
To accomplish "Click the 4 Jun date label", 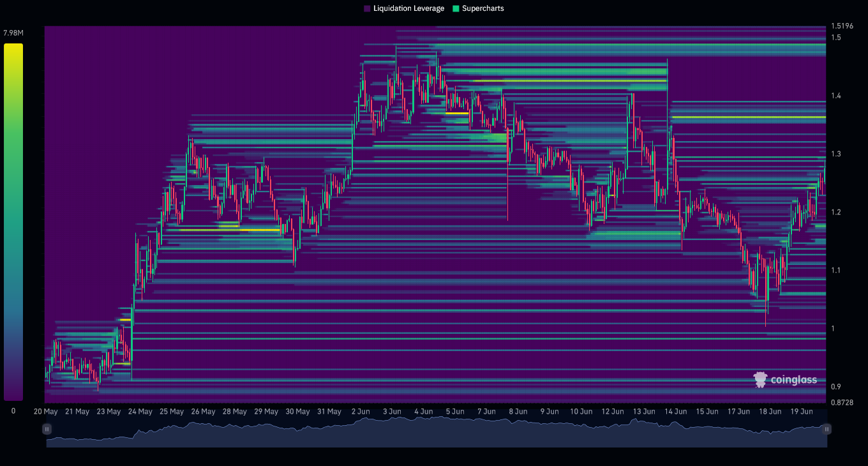I will click(x=423, y=412).
